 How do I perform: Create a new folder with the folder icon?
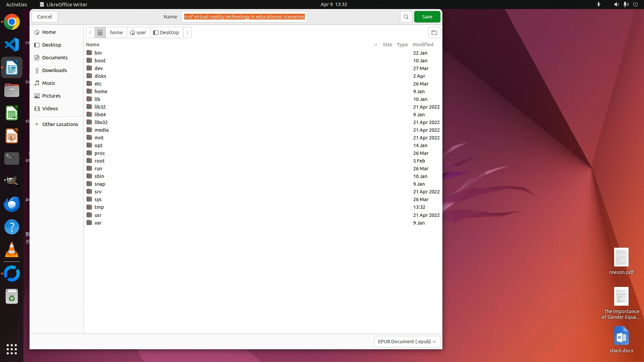tap(434, 33)
